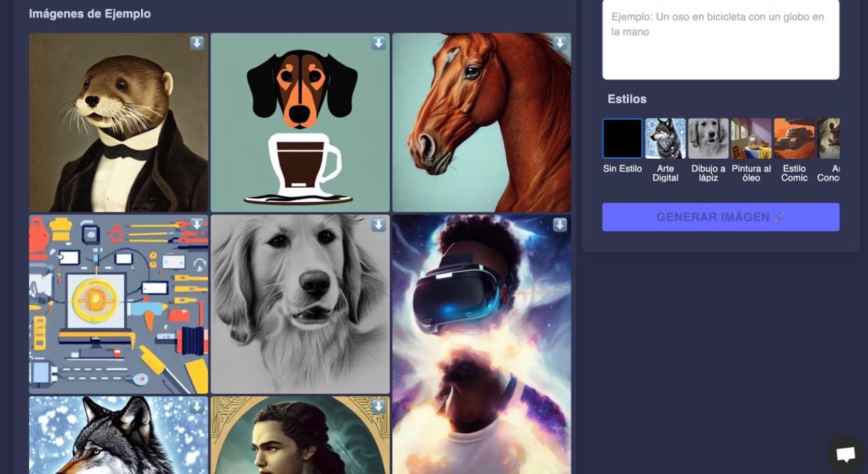Select the Arte Digital style option
Image resolution: width=868 pixels, height=474 pixels.
[x=665, y=138]
